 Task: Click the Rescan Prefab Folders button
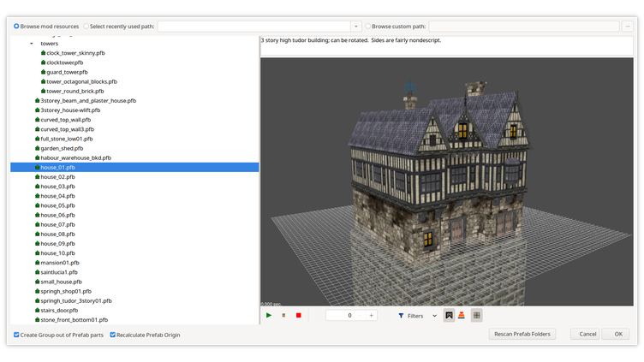(522, 334)
